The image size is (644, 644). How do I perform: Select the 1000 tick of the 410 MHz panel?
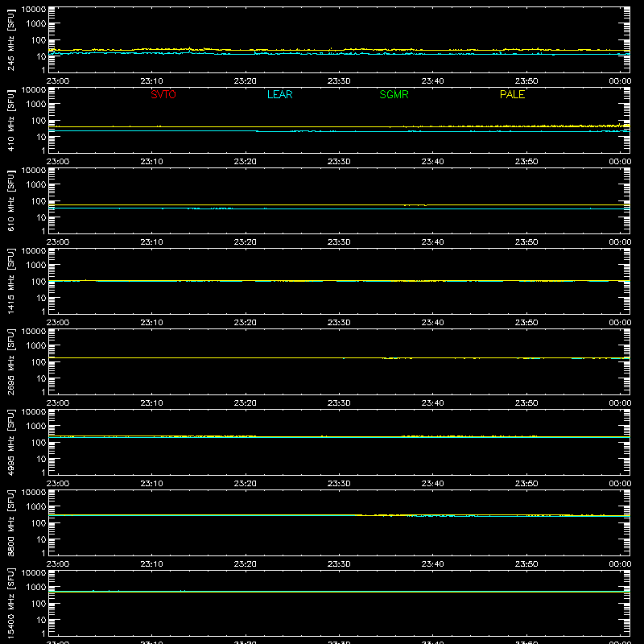tap(36, 104)
